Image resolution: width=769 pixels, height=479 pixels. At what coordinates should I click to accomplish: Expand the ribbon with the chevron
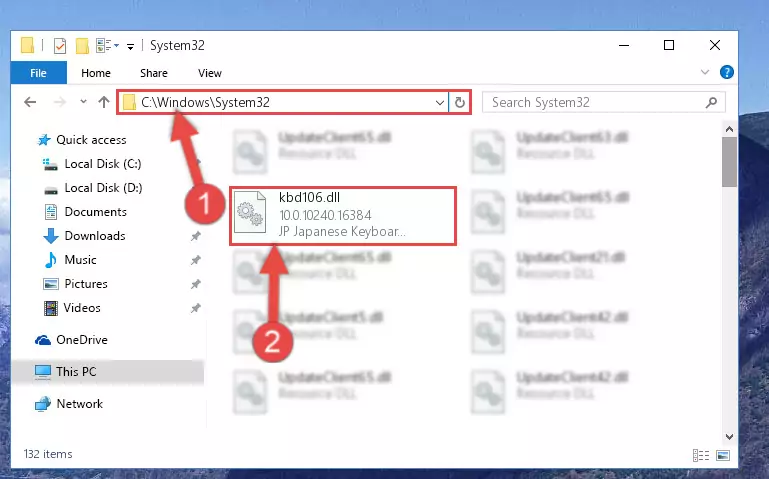pos(705,72)
